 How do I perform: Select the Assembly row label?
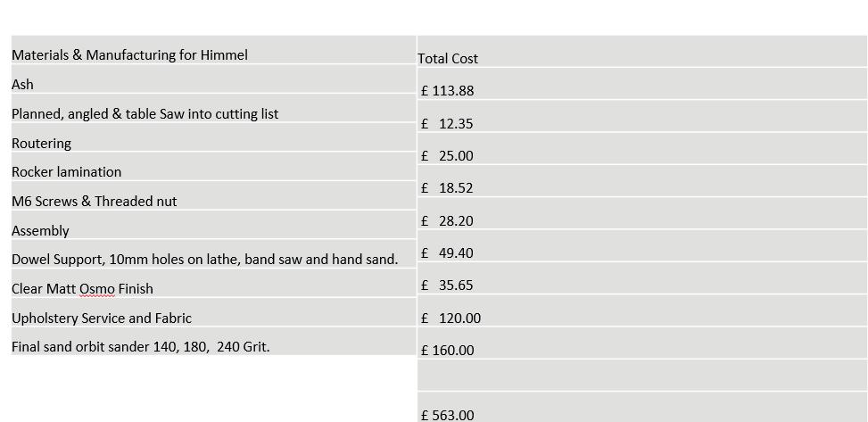click(214, 225)
